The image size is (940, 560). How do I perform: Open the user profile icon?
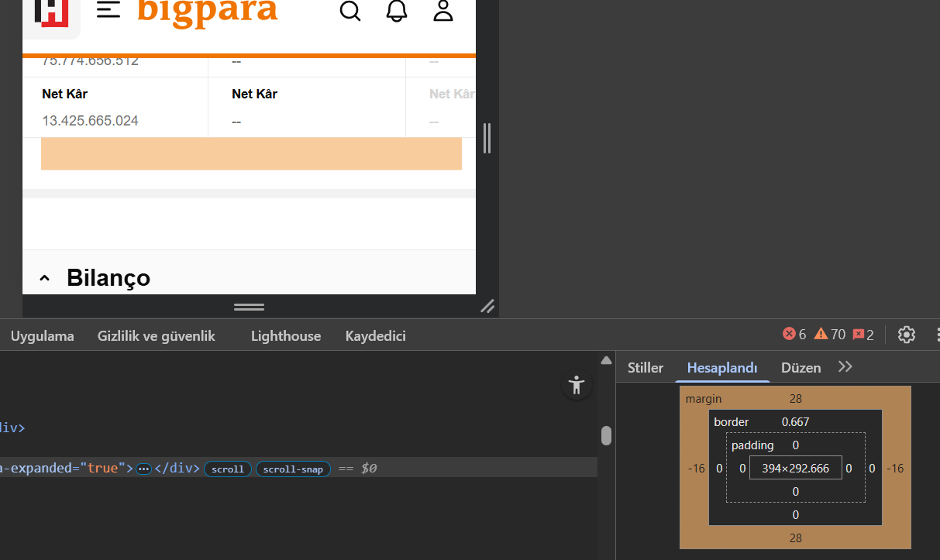click(443, 10)
